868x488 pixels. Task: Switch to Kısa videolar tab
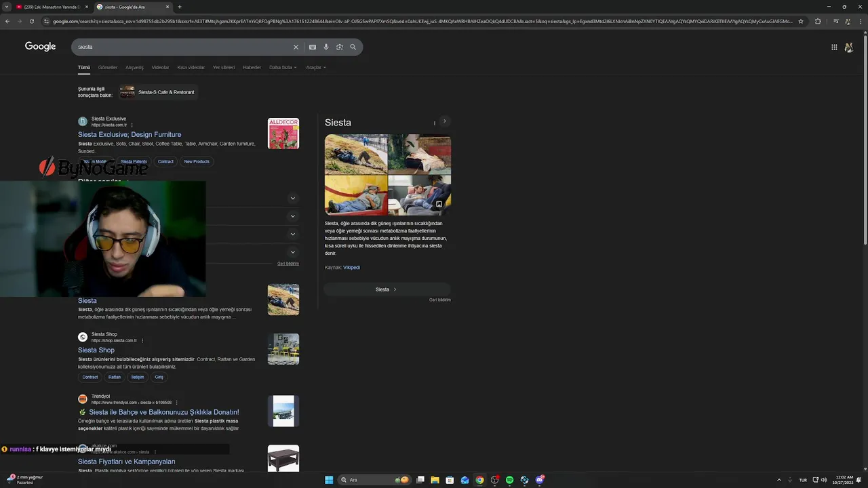click(191, 67)
